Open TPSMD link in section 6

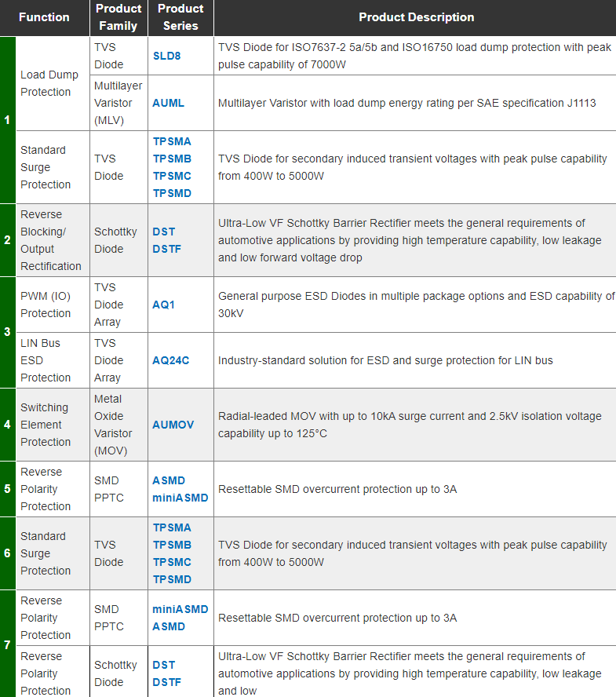[x=172, y=579]
